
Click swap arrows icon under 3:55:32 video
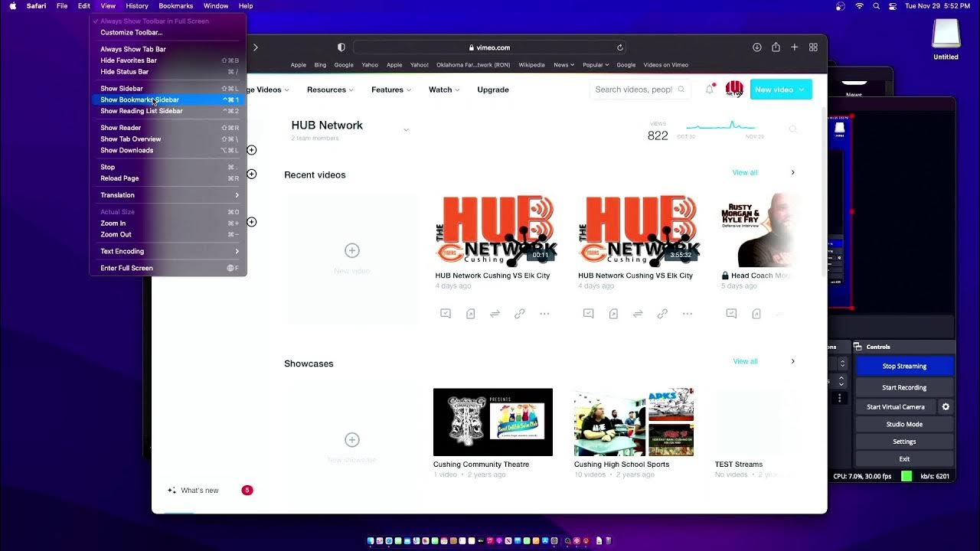[638, 314]
